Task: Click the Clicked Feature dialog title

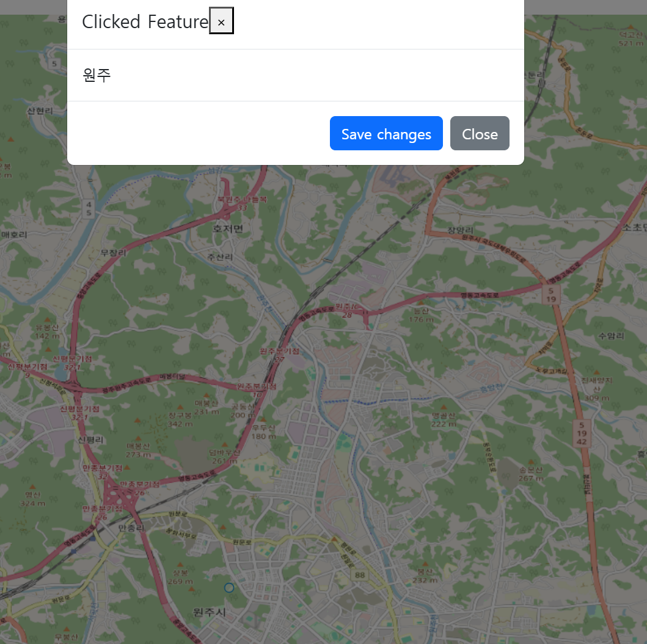Action: [x=145, y=21]
